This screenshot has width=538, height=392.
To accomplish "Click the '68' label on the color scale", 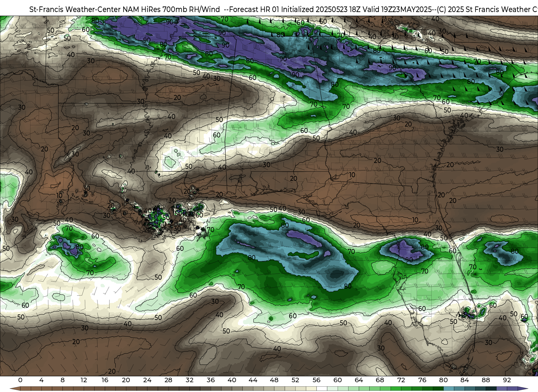I will (380, 380).
